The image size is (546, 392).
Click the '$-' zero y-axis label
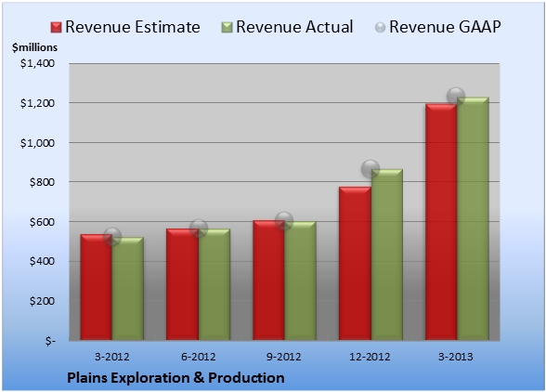tap(50, 341)
